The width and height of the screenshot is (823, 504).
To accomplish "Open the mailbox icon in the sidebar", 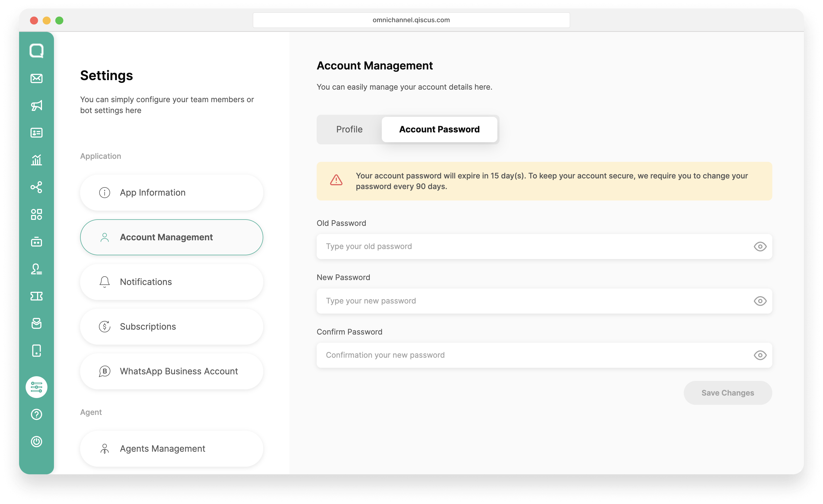I will tap(37, 323).
